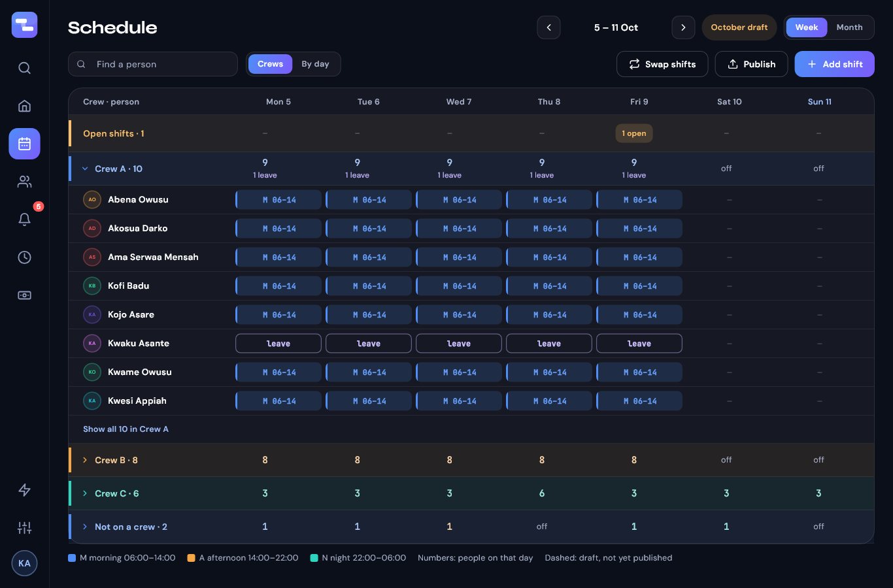Click the orange A afternoon legend swatch
The height and width of the screenshot is (588, 893).
pos(192,558)
